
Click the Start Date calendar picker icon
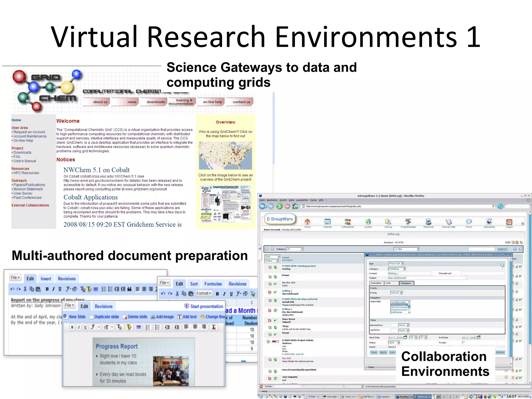405,337
